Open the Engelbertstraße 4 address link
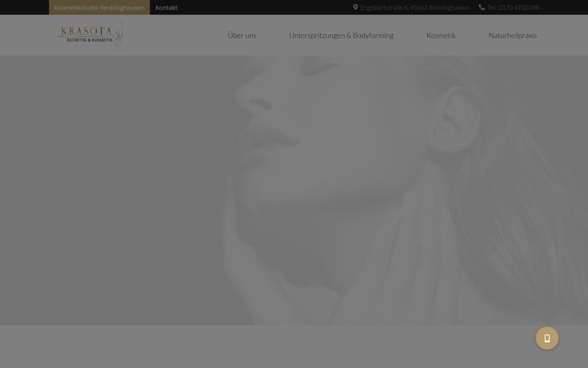Image resolution: width=588 pixels, height=368 pixels. pos(415,7)
